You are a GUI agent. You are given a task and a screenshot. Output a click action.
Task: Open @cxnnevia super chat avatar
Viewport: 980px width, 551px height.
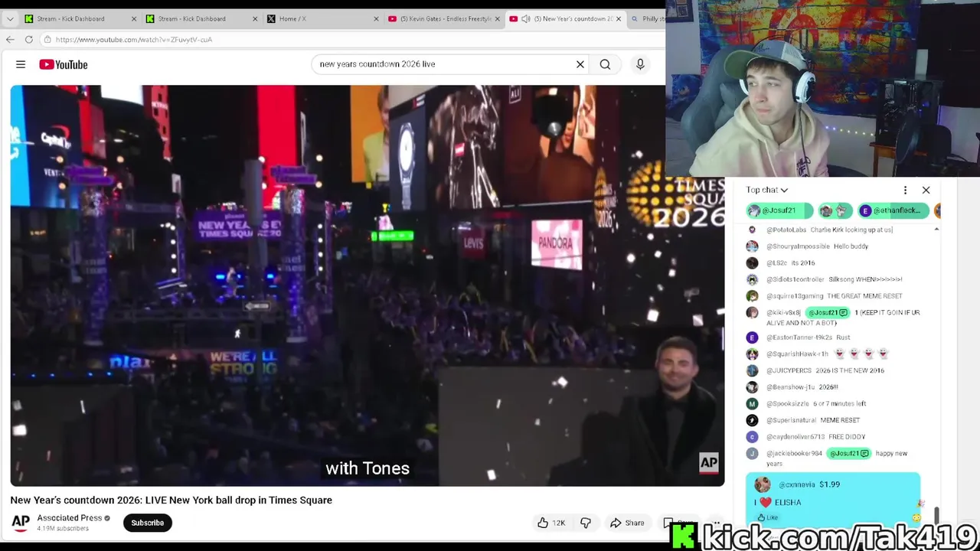[x=763, y=484]
